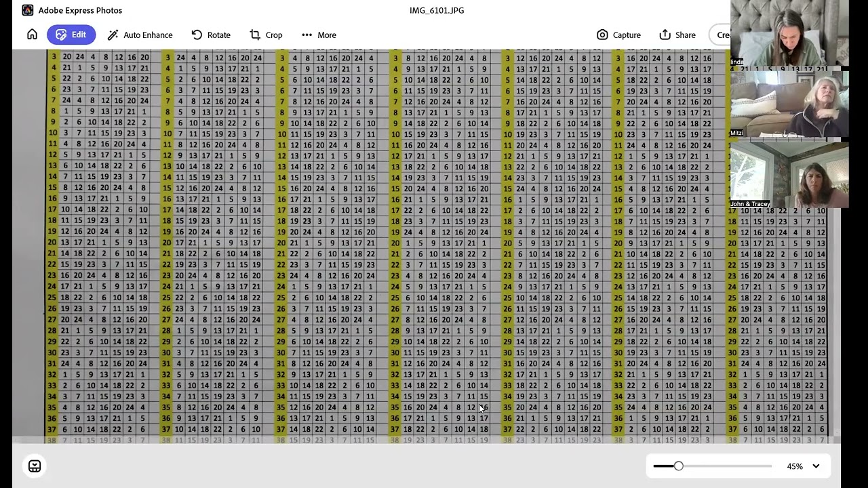Open the Capture camera option
Screen dimensions: 868x488
pyautogui.click(x=618, y=35)
